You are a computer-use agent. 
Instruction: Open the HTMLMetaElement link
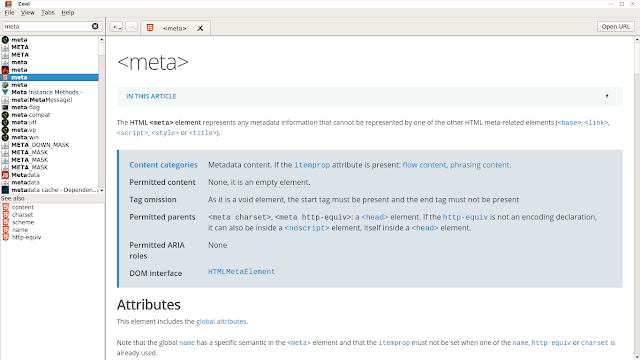pos(242,271)
